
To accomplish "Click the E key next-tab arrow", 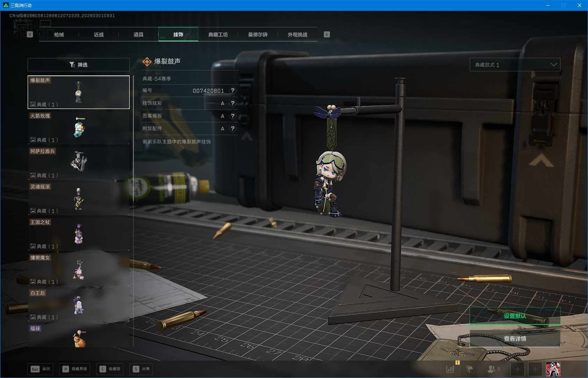I will pyautogui.click(x=327, y=34).
